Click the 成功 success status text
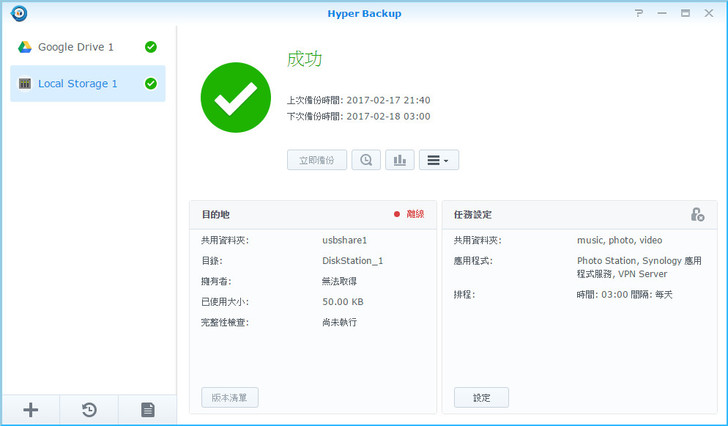The width and height of the screenshot is (728, 426). [305, 59]
